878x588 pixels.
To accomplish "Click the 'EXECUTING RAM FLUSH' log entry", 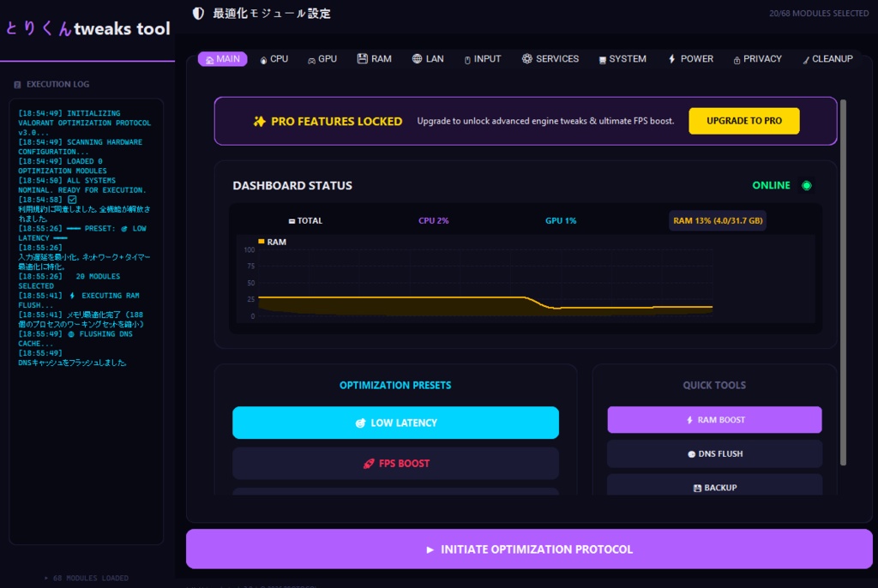I will point(78,300).
